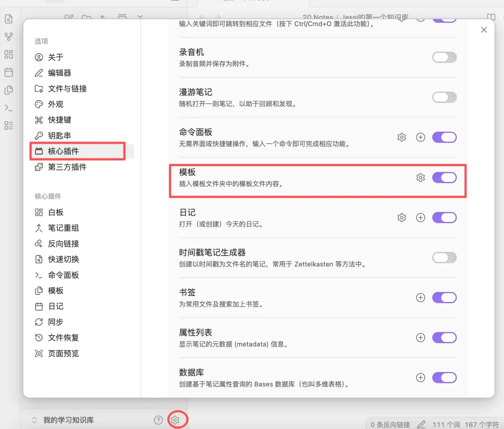Viewport: 504px width, 429px height.
Task: Click 0 条反向链接 in status bar
Action: pyautogui.click(x=390, y=425)
